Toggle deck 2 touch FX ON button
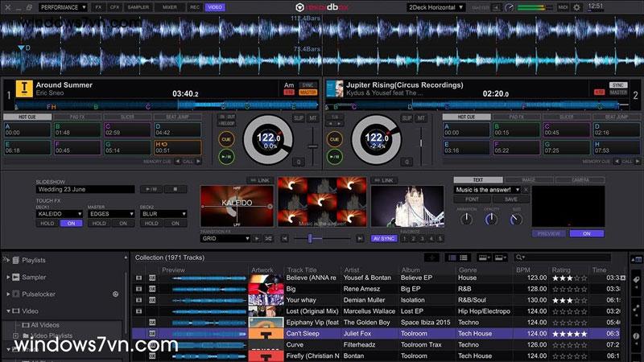The image size is (644, 362). point(175,224)
